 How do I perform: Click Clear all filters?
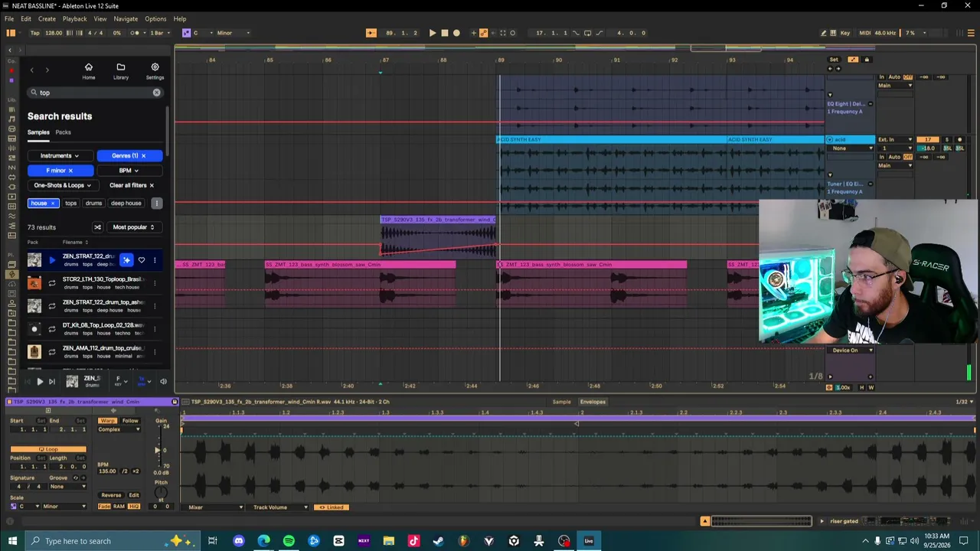tap(132, 185)
